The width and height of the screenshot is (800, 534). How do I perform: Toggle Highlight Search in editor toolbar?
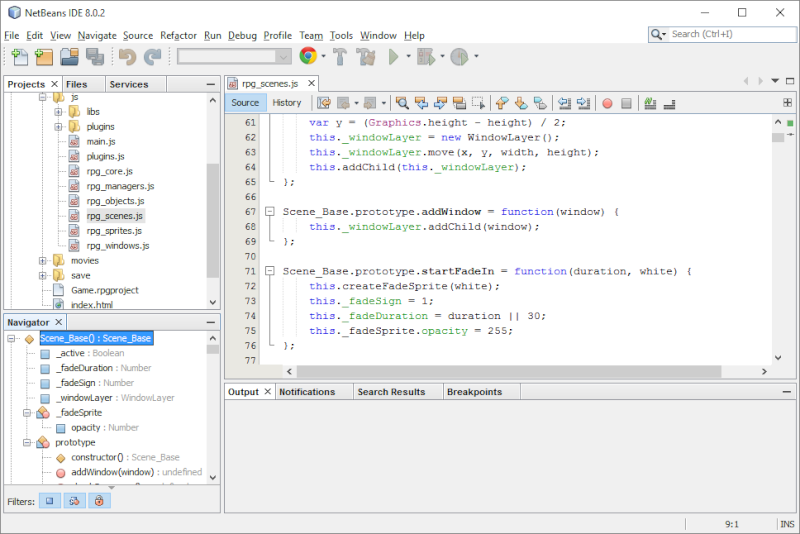[459, 104]
